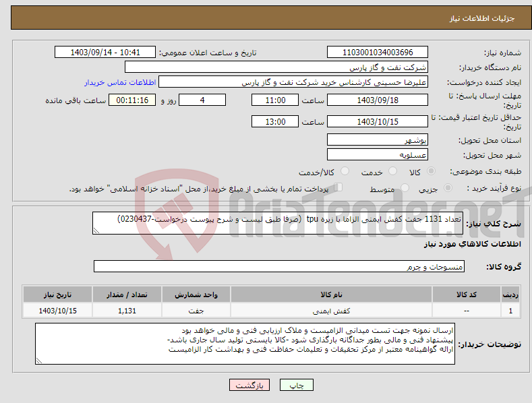
Task: Click the جفت unit cell
Action: coord(196,311)
